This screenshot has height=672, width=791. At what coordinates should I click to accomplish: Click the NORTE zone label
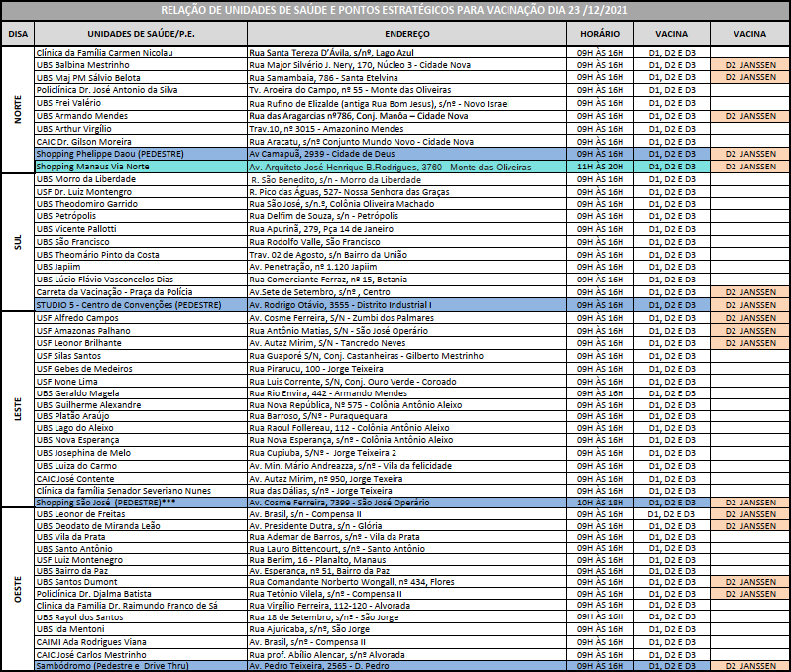coord(18,110)
